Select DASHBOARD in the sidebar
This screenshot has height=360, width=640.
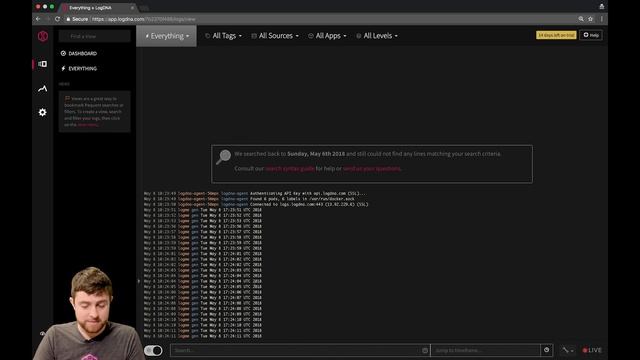(x=79, y=53)
